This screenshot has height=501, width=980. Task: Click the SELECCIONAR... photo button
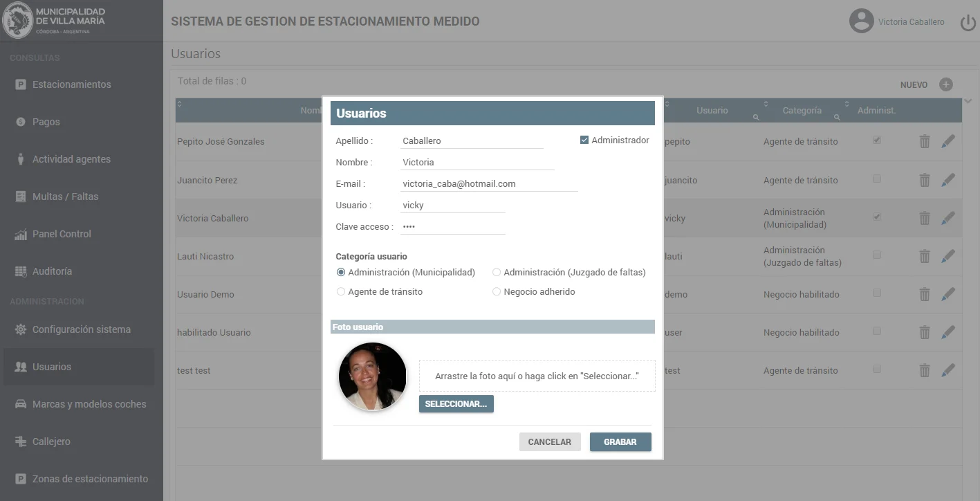click(x=456, y=404)
